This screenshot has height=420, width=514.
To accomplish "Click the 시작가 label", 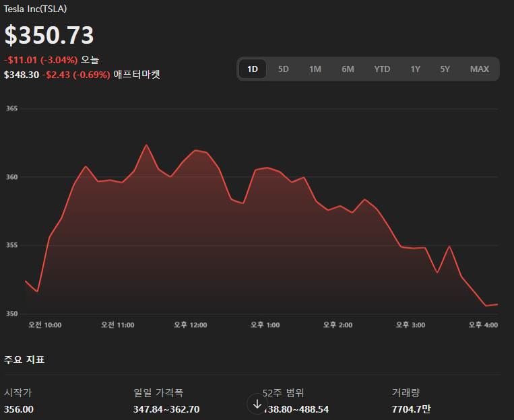I will (18, 392).
